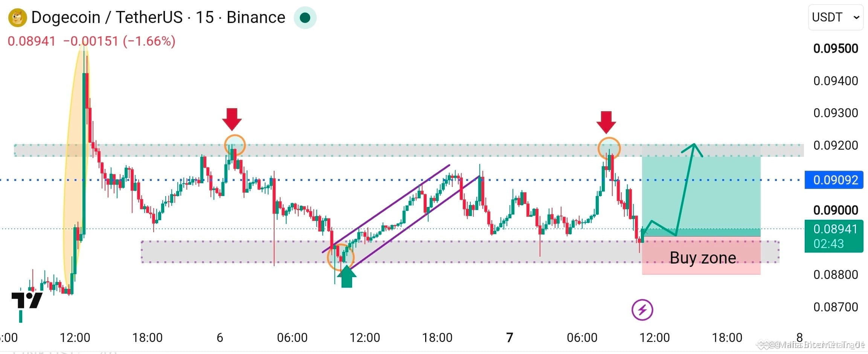
Task: Click the Dogecoin / TetherUS symbol title
Action: (107, 17)
